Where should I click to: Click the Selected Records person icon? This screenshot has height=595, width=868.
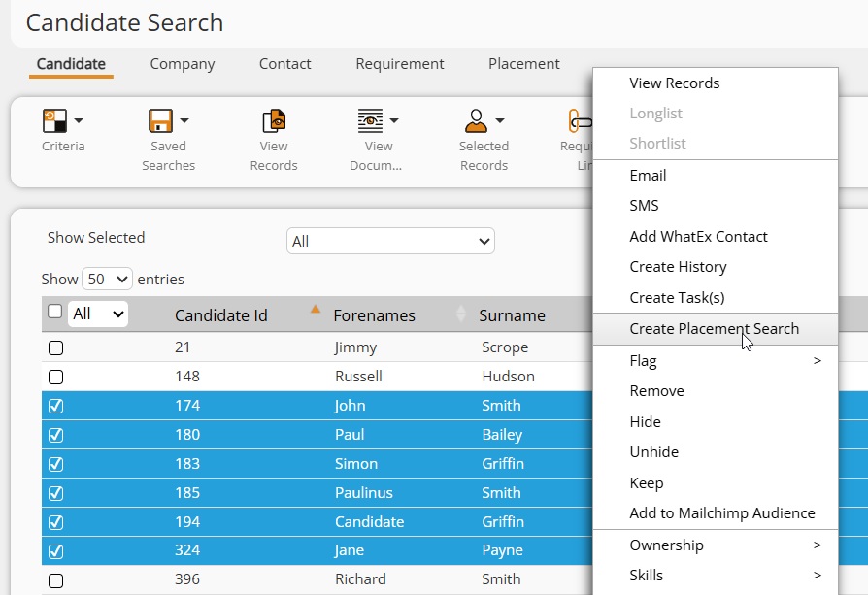pos(475,121)
